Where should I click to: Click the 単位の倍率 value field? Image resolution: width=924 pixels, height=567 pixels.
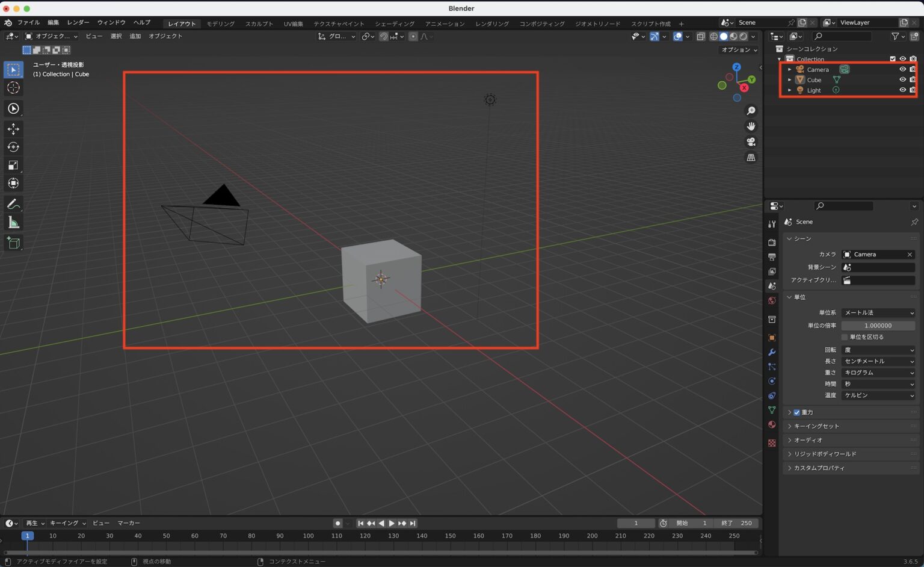tap(878, 326)
